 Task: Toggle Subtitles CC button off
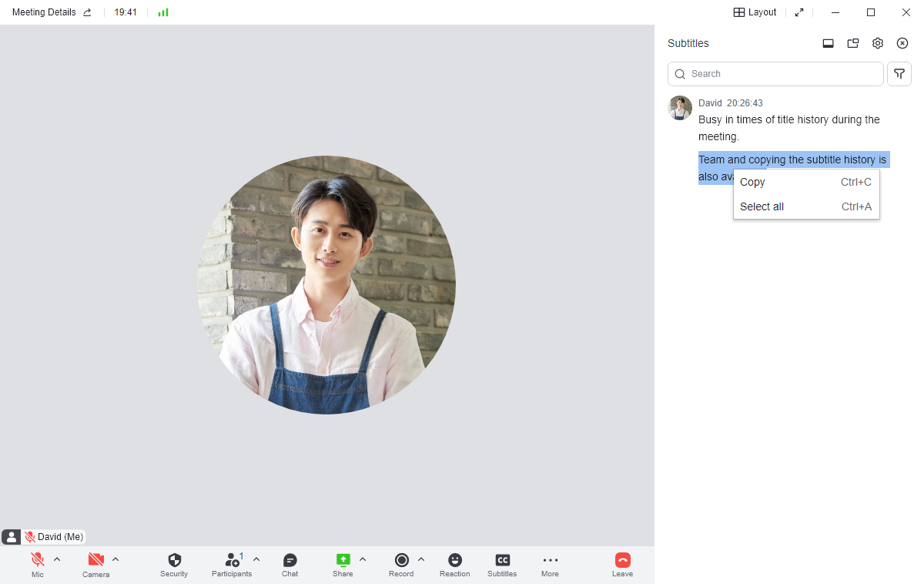[x=502, y=561]
